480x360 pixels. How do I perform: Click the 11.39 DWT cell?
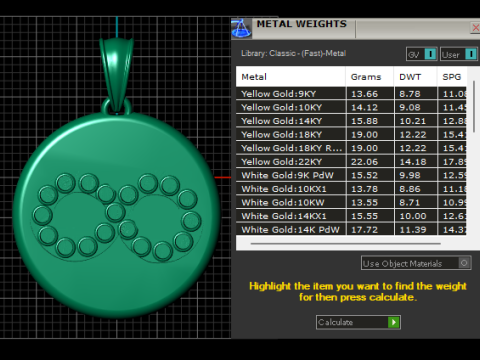tap(415, 229)
